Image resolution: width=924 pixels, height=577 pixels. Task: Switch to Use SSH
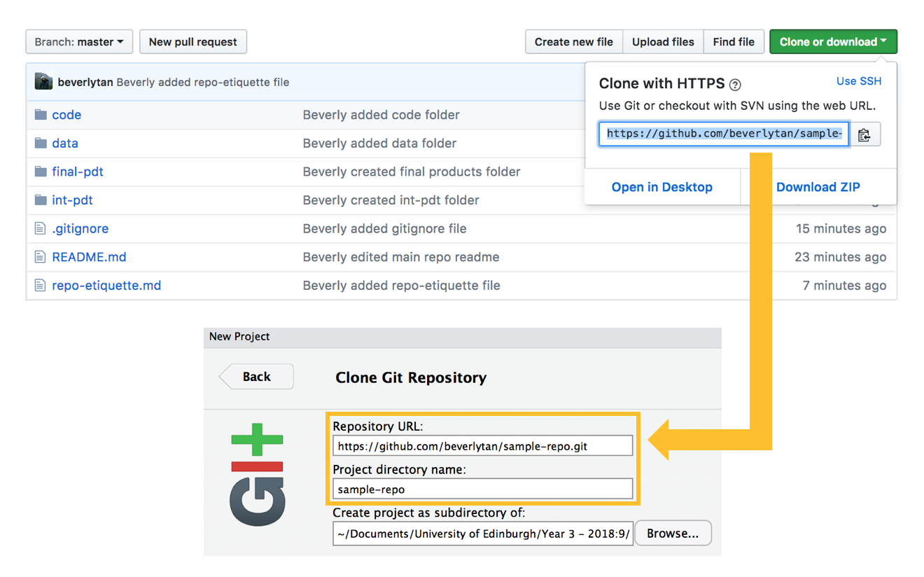pos(859,81)
